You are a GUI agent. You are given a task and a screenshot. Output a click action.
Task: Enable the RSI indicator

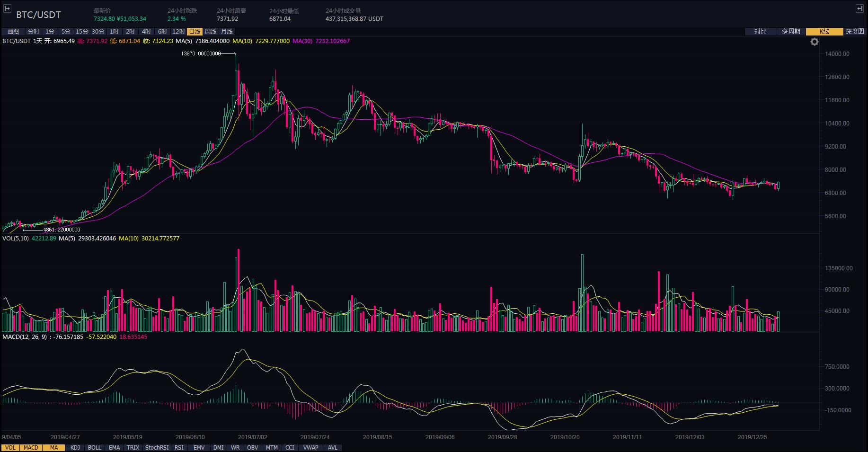coord(179,448)
